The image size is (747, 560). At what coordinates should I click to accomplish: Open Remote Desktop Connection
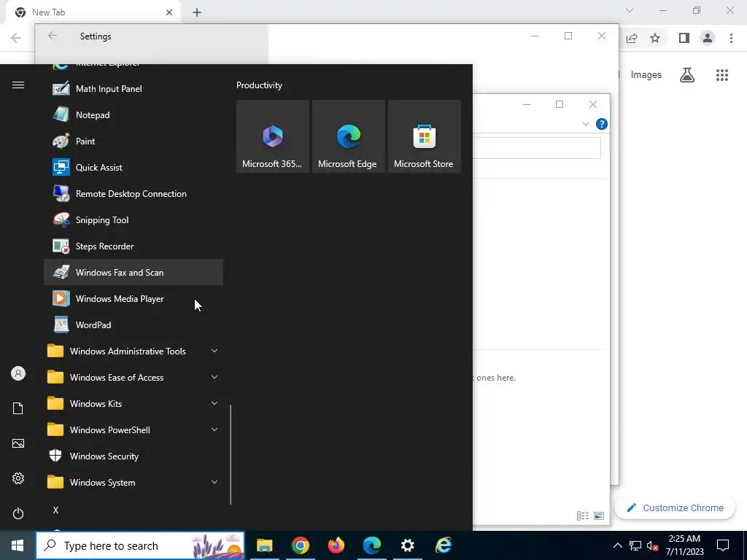click(x=133, y=193)
